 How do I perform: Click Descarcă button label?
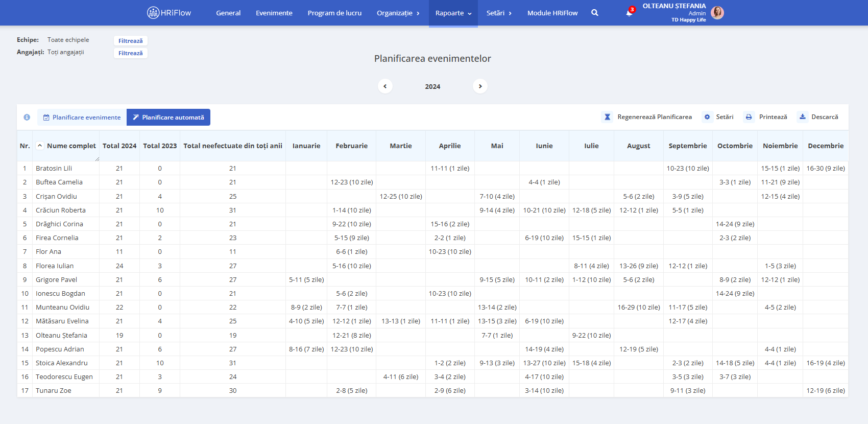pyautogui.click(x=825, y=117)
